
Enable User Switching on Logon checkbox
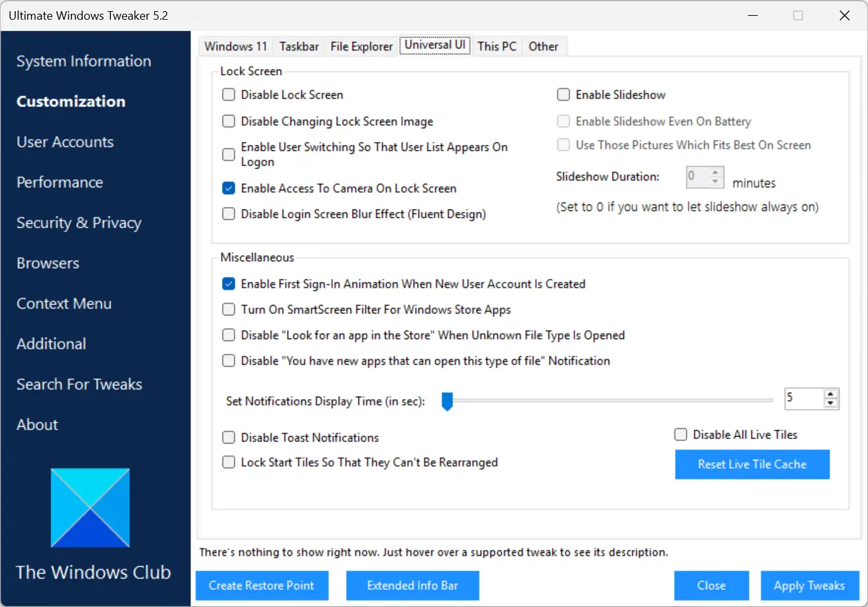[x=228, y=154]
